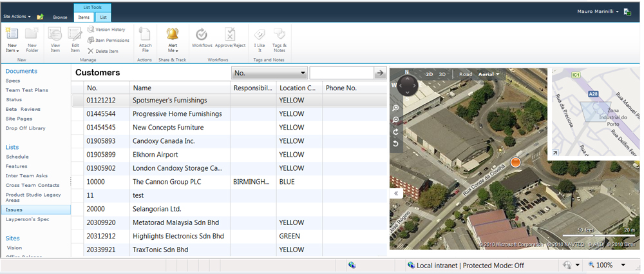Open Version History
Image resolution: width=644 pixels, height=274 pixels.
tap(106, 30)
